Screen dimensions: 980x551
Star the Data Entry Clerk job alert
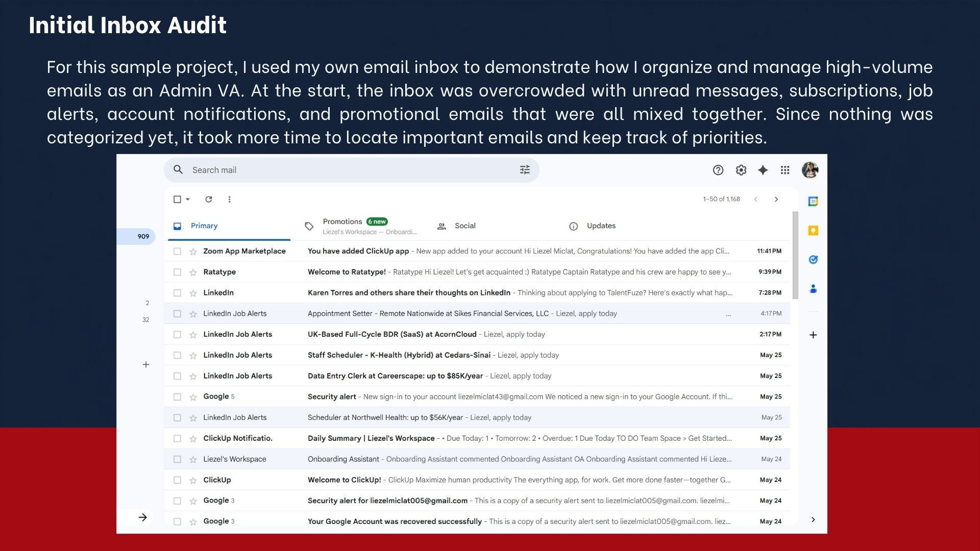193,376
